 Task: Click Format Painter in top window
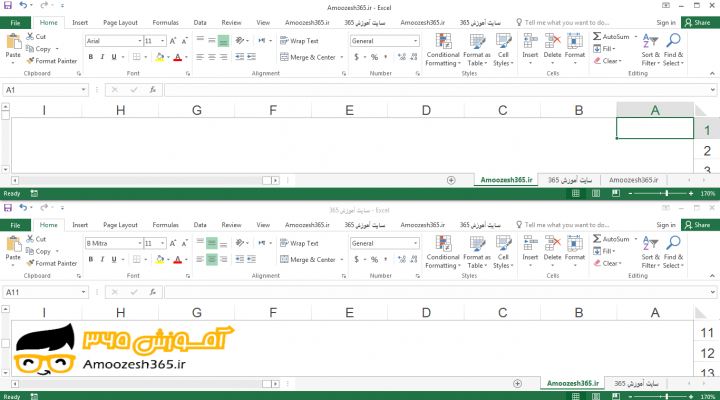(51, 61)
